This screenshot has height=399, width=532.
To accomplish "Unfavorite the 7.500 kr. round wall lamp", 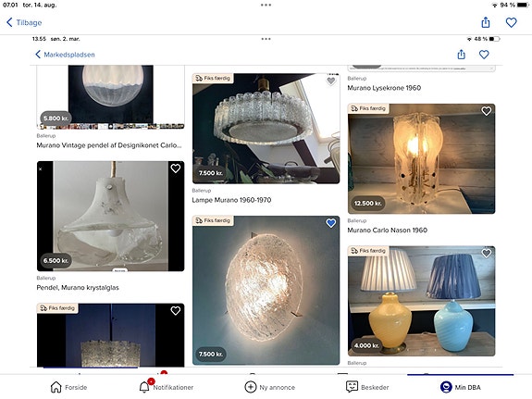I will click(x=331, y=223).
